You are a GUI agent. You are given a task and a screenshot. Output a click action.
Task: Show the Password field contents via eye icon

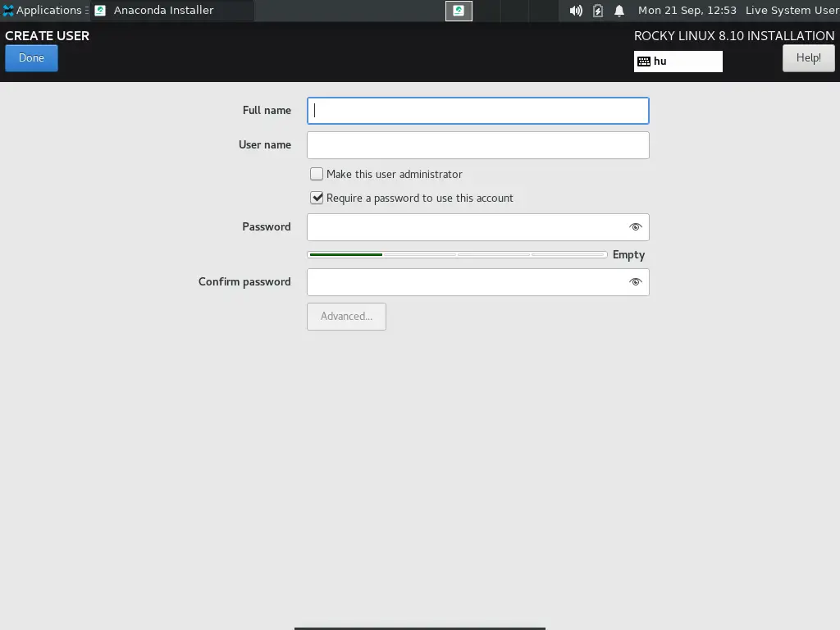coord(636,227)
